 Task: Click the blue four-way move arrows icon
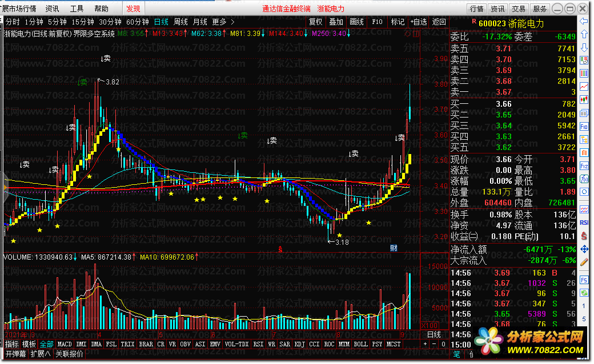tap(584, 249)
